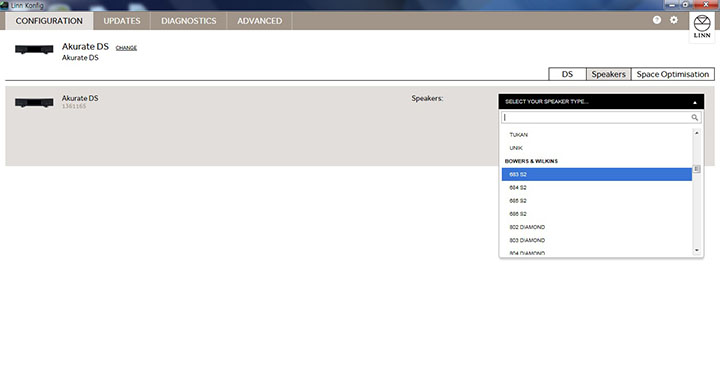Open the Speakers sub-tab

[608, 74]
